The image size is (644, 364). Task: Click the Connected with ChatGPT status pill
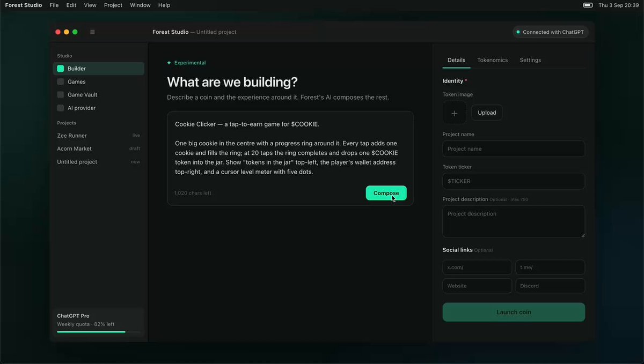click(x=551, y=32)
